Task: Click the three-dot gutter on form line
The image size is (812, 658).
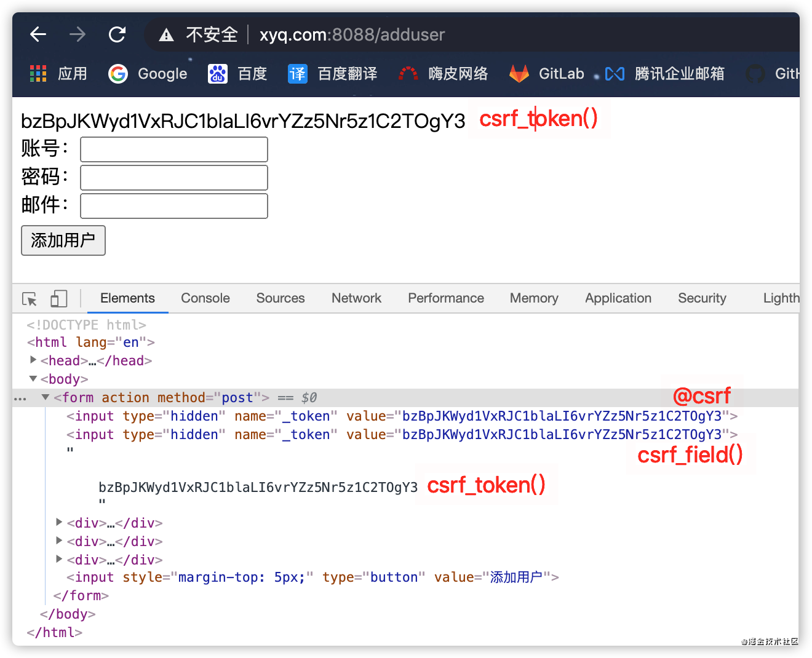Action: click(20, 398)
